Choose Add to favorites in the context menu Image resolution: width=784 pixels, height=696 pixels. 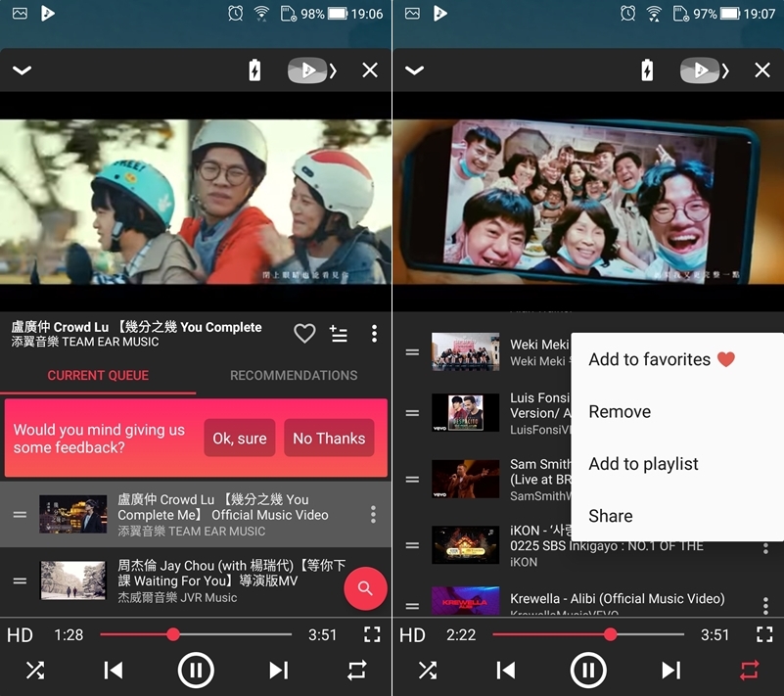(677, 359)
